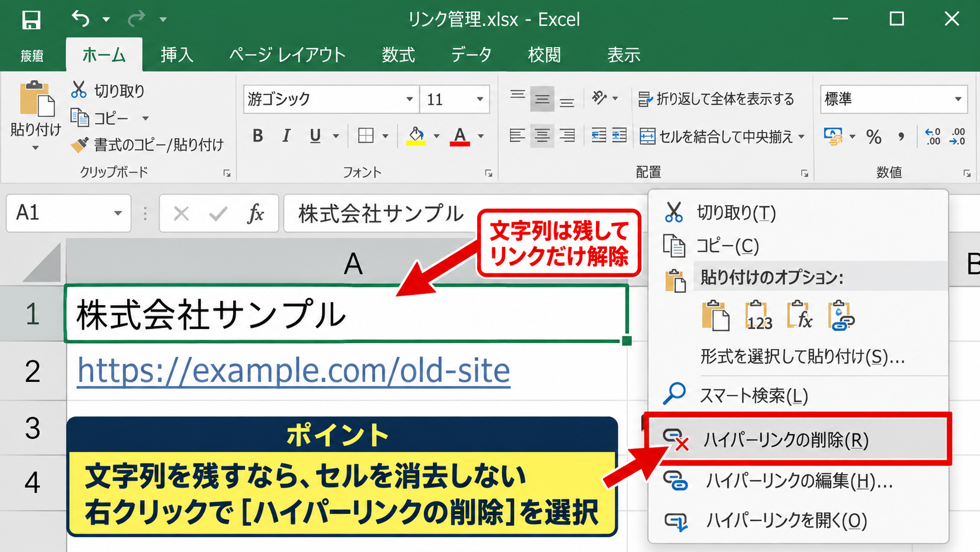
Task: Click the text orientation icon
Action: click(600, 98)
